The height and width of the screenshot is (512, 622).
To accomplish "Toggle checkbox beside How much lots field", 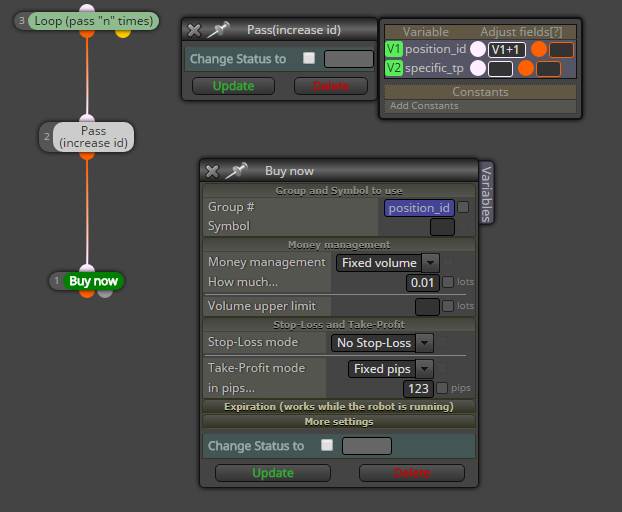I will click(x=448, y=282).
